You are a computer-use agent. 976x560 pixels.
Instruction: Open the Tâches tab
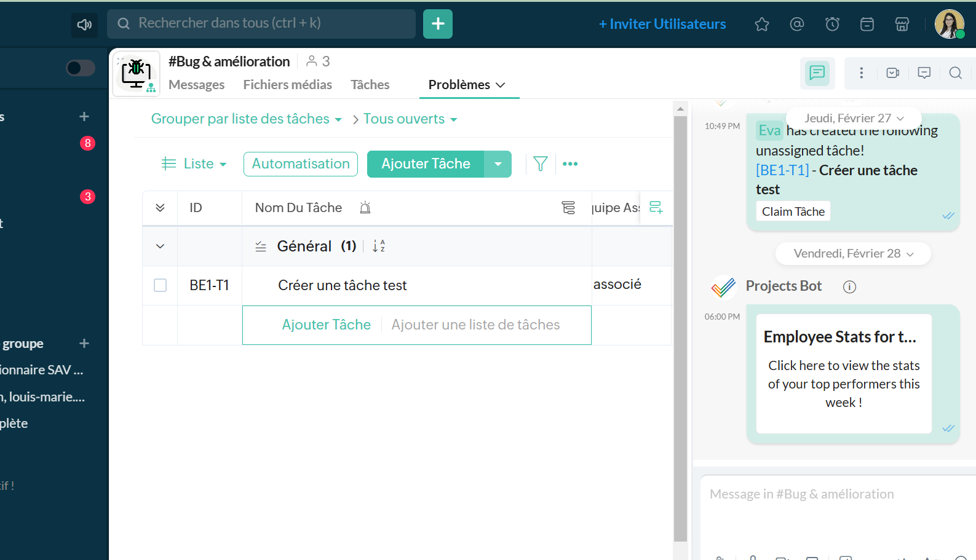[x=370, y=85]
